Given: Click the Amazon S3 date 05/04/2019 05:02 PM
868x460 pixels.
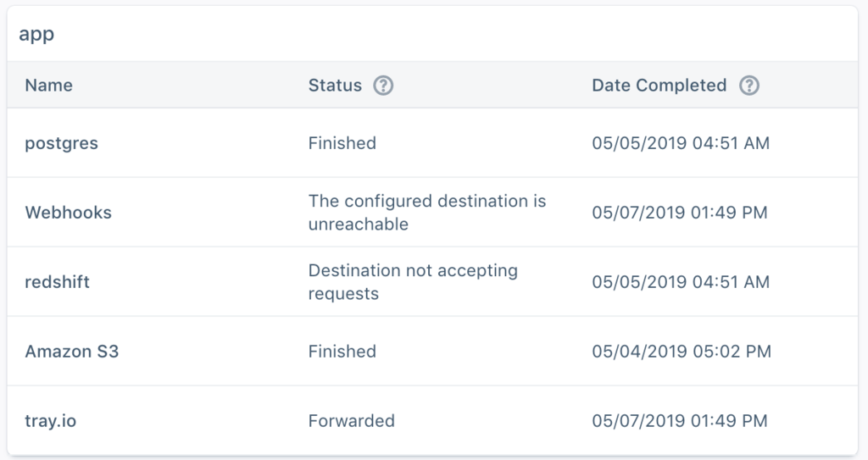Looking at the screenshot, I should click(682, 351).
